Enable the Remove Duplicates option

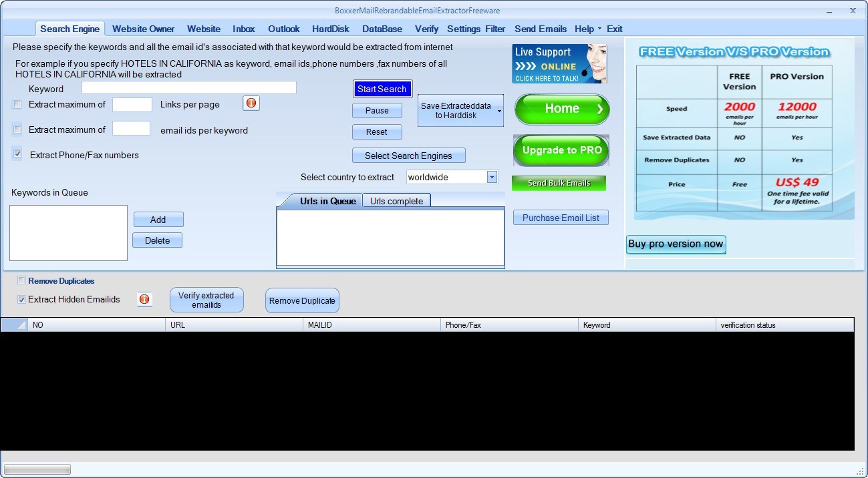click(x=21, y=280)
